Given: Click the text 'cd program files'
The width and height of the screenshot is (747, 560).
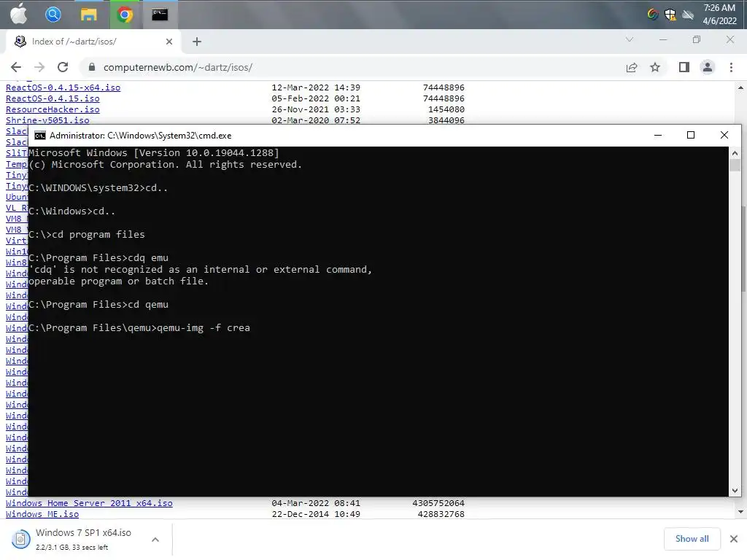Looking at the screenshot, I should tap(98, 234).
